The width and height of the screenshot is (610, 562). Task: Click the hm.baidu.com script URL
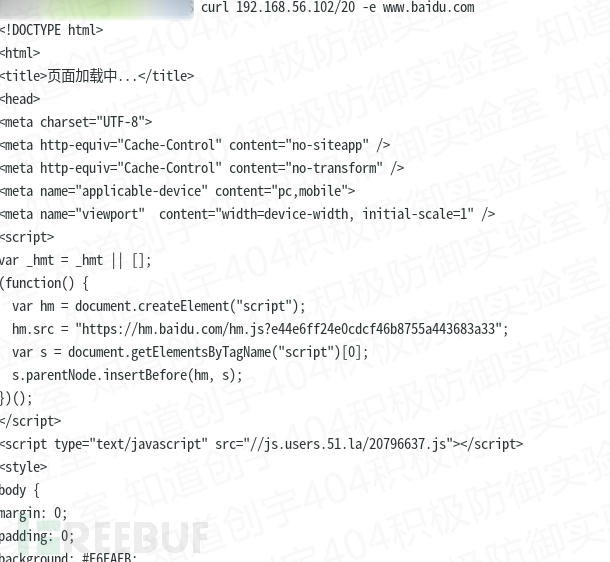(x=289, y=329)
